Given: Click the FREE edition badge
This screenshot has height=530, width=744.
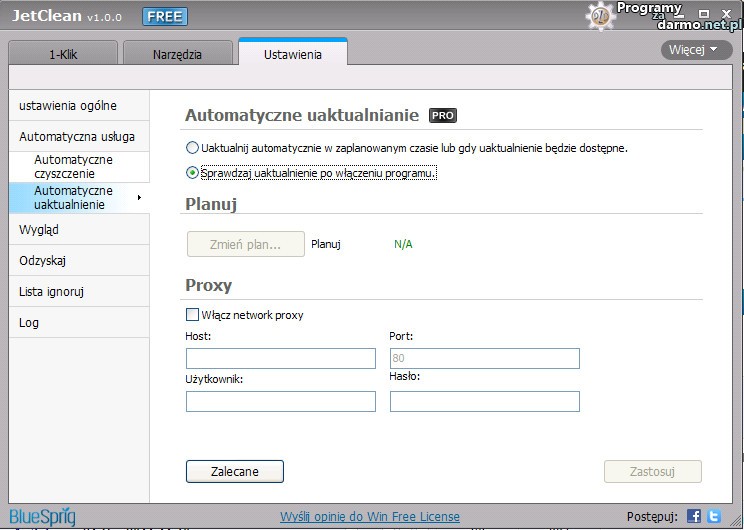Looking at the screenshot, I should pyautogui.click(x=164, y=17).
